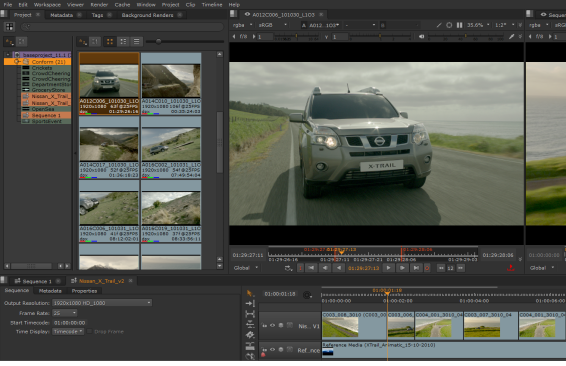This screenshot has height=366, width=566.
Task: Play the clip backward
Action: coord(339,268)
